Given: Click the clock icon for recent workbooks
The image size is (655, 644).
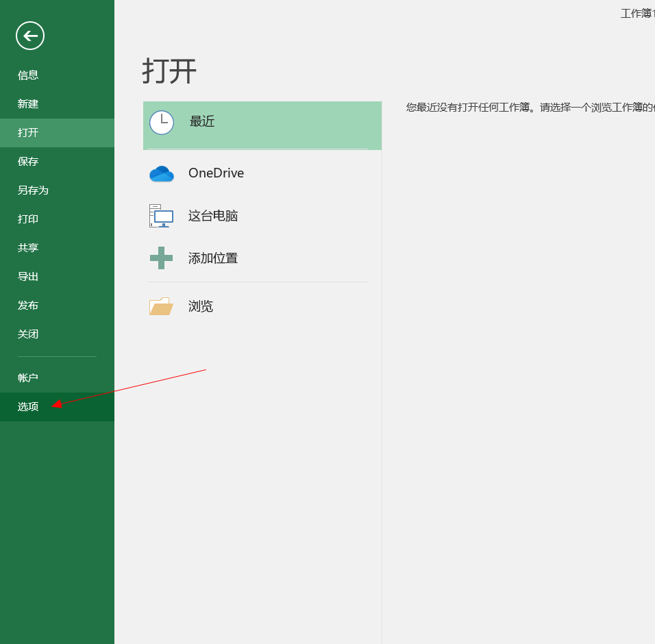Looking at the screenshot, I should coord(162,123).
